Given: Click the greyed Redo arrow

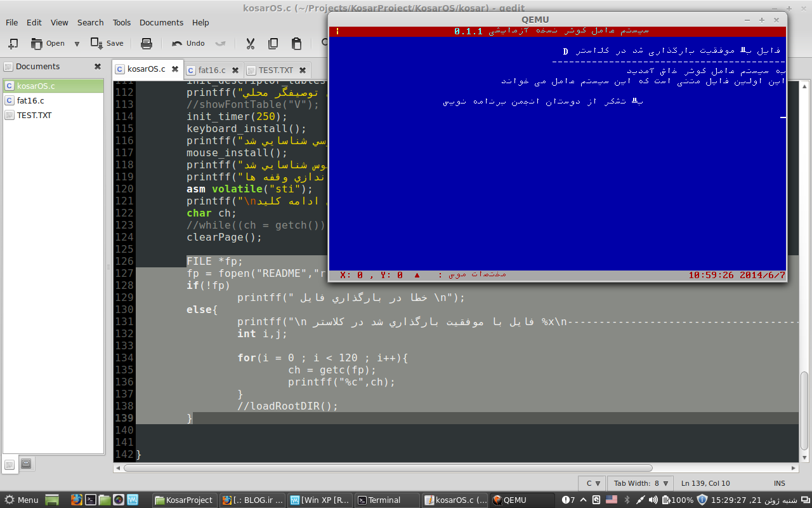Looking at the screenshot, I should (x=220, y=43).
